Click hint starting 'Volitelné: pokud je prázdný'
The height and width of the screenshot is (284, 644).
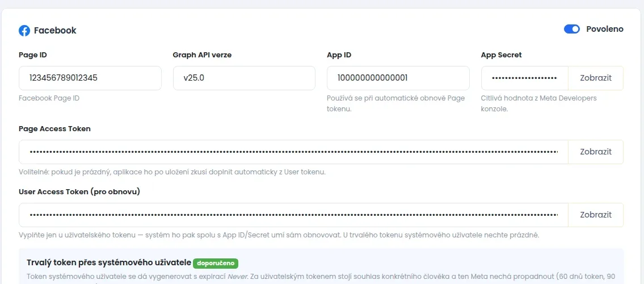[x=172, y=172]
